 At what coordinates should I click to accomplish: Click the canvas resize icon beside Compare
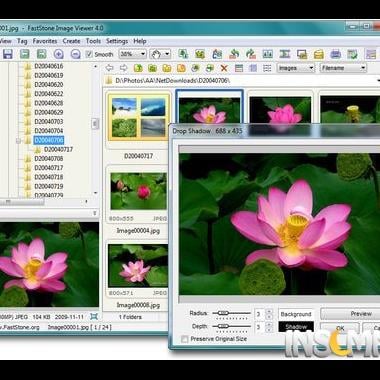click(285, 54)
